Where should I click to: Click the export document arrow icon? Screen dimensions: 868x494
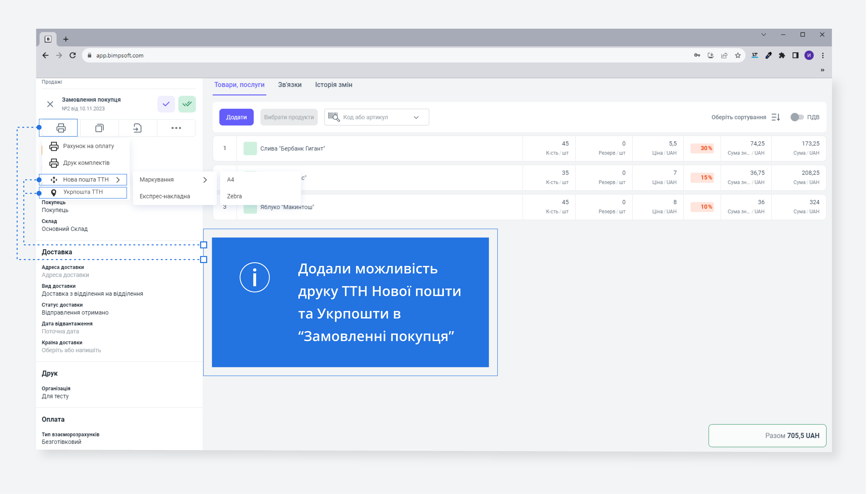coord(137,128)
